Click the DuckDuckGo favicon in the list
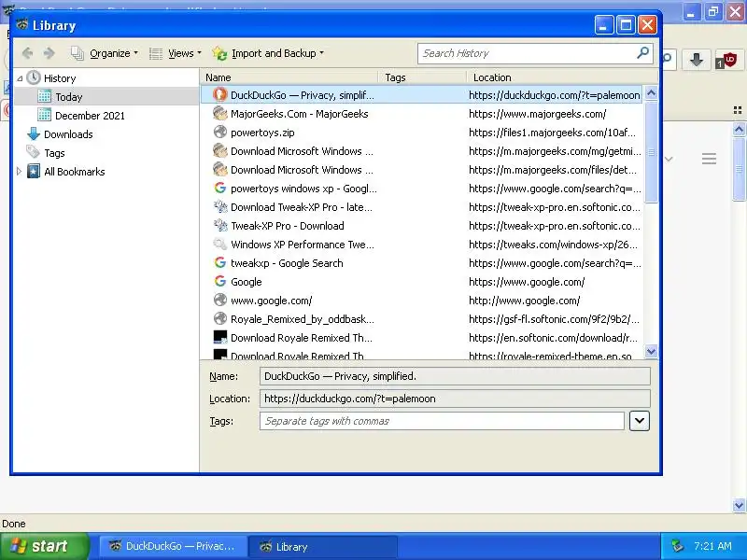Screen dimensions: 747x560 click(219, 94)
